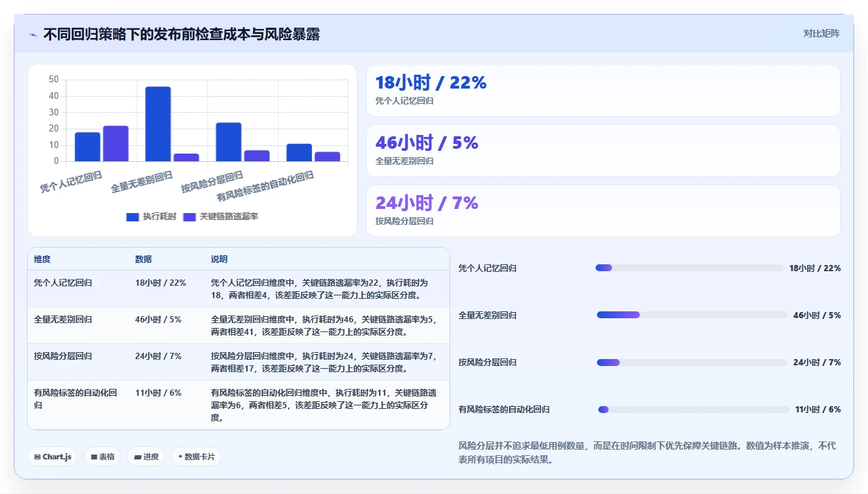
Task: Click the 执行耗时 bar for 按风险分层回归
Action: [x=228, y=142]
